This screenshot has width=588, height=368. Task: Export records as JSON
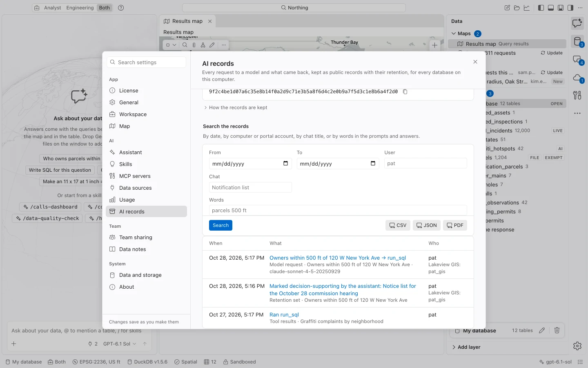426,225
